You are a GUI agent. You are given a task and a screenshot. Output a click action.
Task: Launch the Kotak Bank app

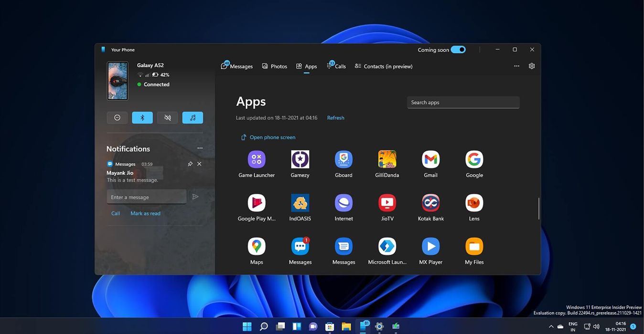[430, 202]
